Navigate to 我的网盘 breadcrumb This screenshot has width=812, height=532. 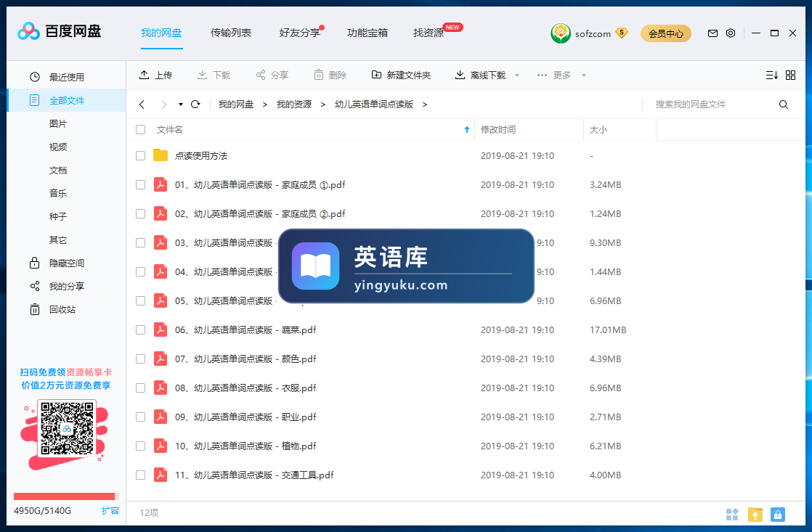click(x=236, y=105)
